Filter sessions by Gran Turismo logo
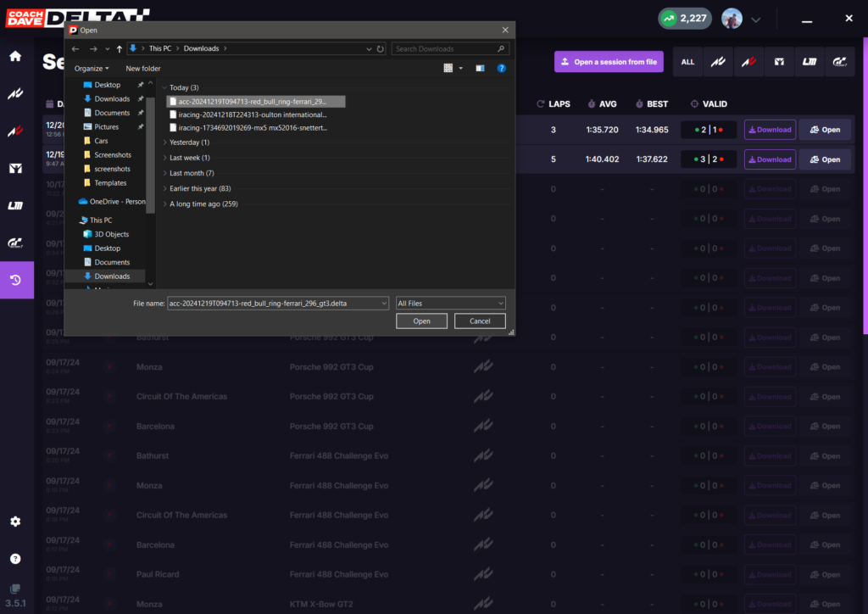The image size is (868, 614). pyautogui.click(x=840, y=62)
